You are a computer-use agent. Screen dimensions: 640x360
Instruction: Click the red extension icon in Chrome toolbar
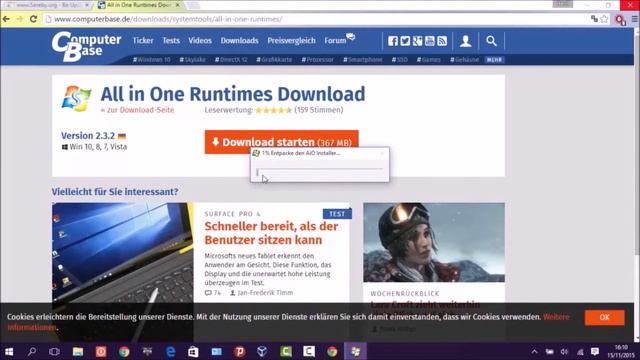point(620,19)
